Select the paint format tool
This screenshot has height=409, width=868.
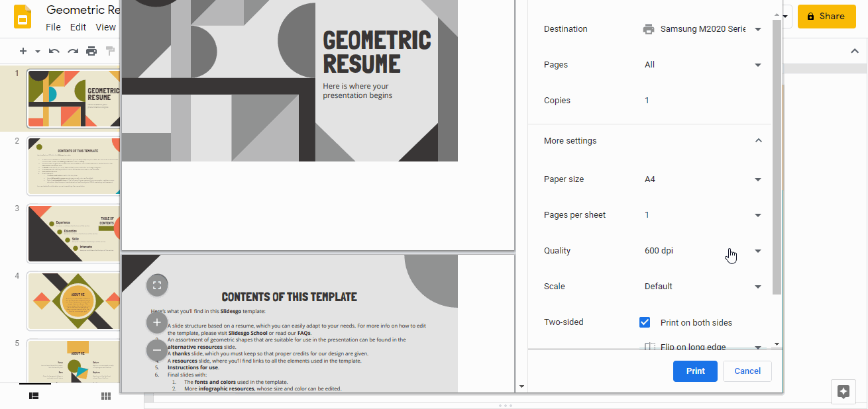(110, 51)
